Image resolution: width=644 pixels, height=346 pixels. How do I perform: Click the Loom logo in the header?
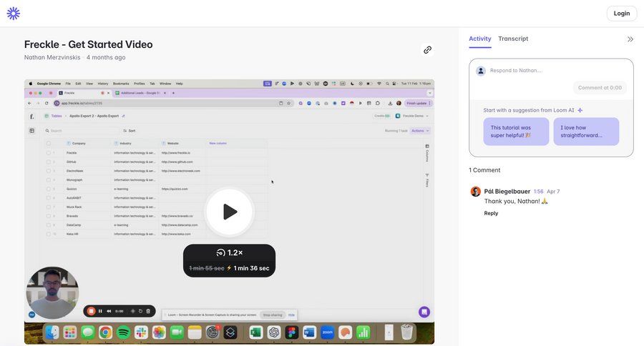click(13, 13)
